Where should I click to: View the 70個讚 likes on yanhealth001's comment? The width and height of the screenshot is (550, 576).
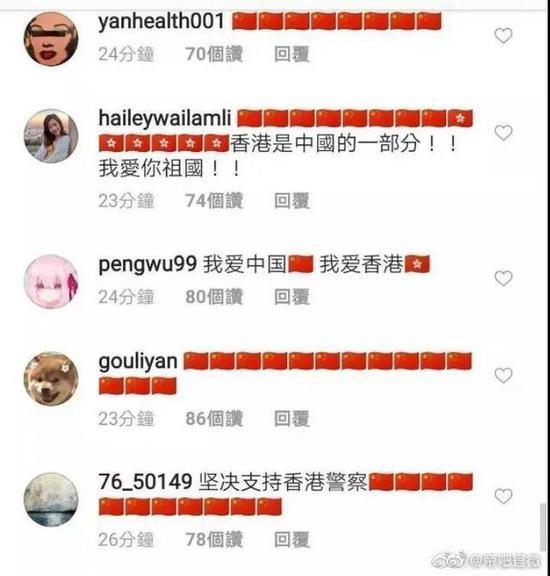pyautogui.click(x=214, y=54)
